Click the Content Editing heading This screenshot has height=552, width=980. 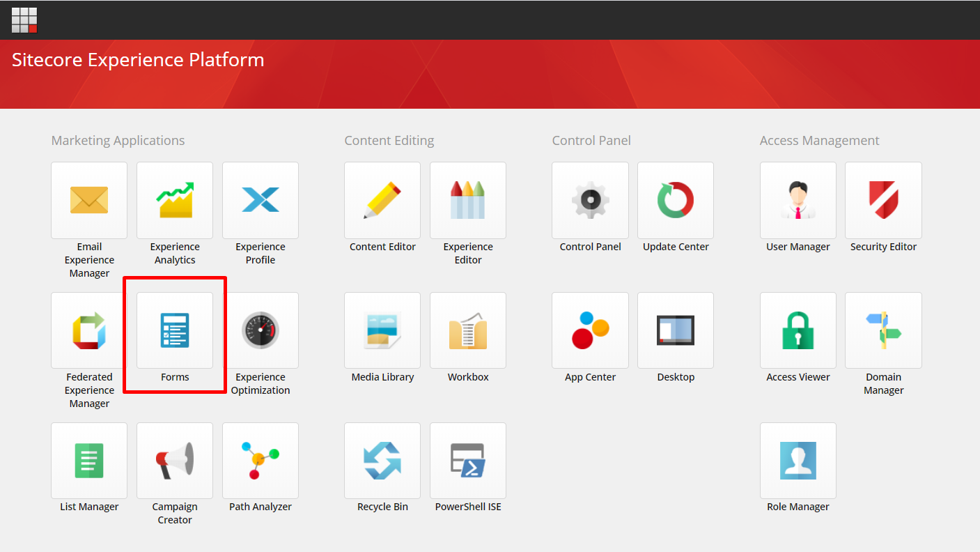coord(389,141)
